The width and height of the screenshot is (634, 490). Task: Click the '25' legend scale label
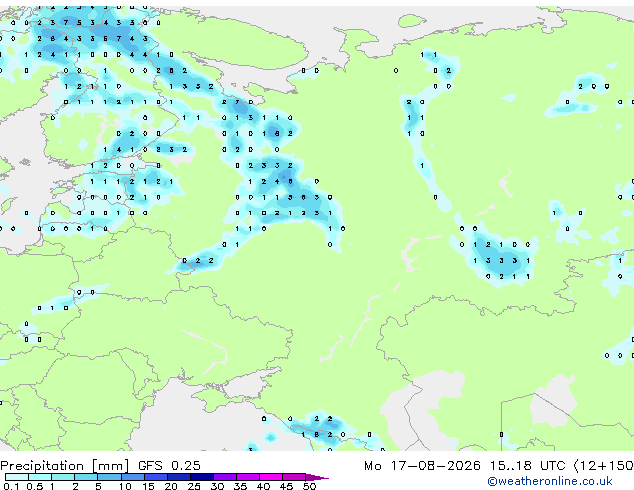pos(194,486)
